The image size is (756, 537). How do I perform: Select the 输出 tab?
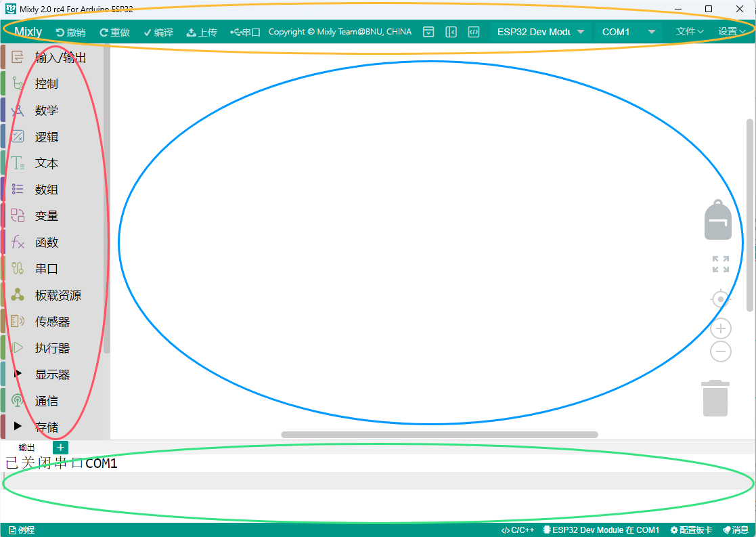26,448
